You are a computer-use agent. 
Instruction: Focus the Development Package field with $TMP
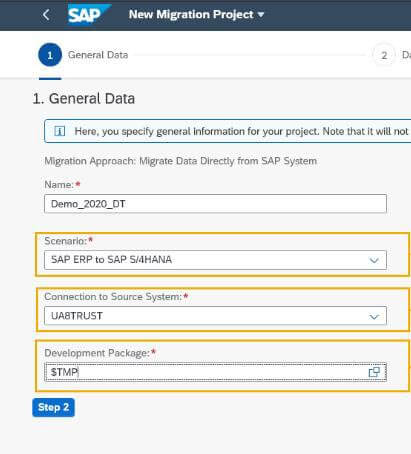click(x=215, y=372)
